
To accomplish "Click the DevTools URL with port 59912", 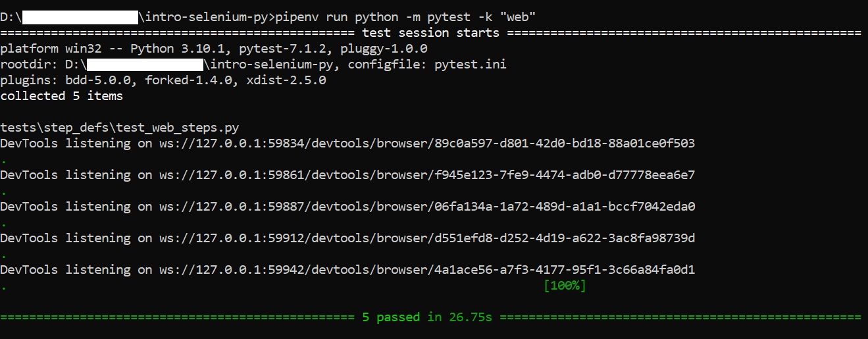I will click(427, 238).
